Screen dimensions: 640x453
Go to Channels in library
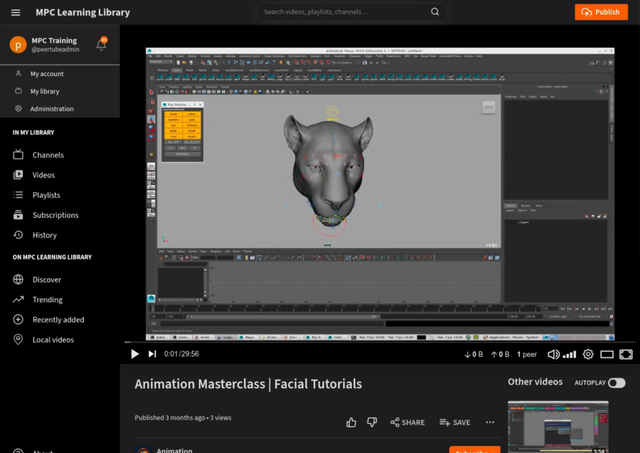click(x=48, y=155)
